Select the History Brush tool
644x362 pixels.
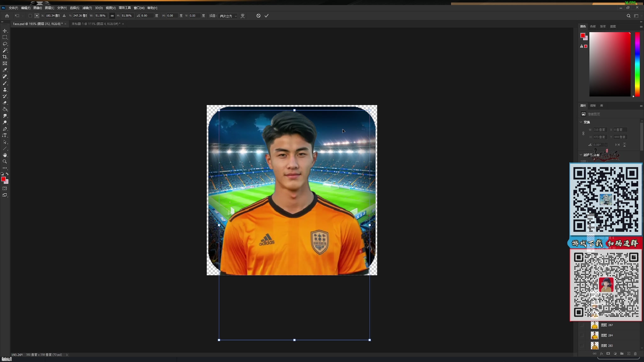tap(5, 96)
